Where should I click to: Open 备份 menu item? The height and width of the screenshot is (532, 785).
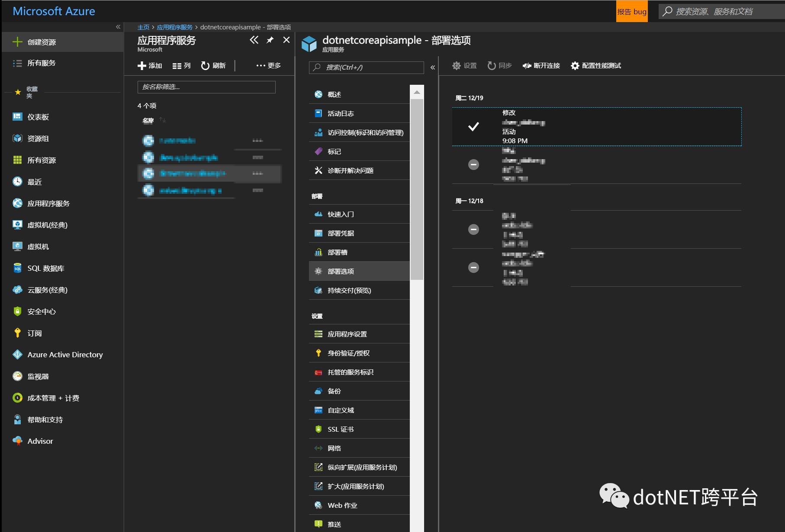pos(359,391)
